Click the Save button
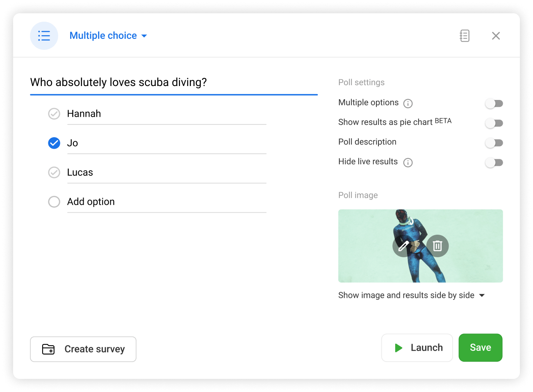 tap(481, 348)
